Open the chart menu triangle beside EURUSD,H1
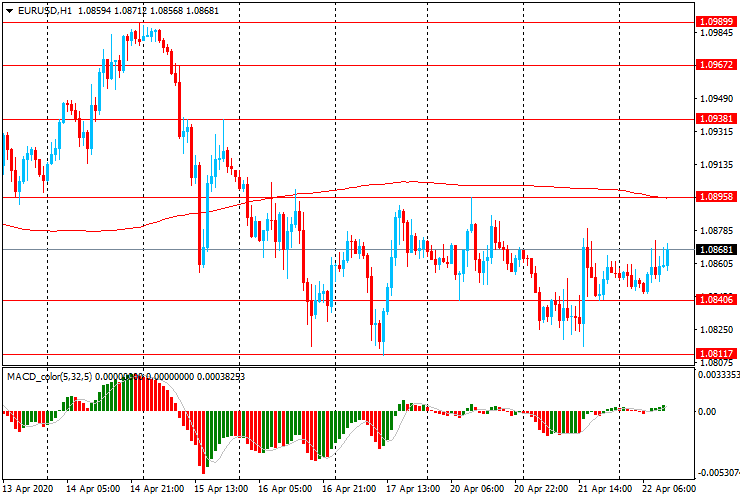The height and width of the screenshot is (500, 740). [9, 11]
